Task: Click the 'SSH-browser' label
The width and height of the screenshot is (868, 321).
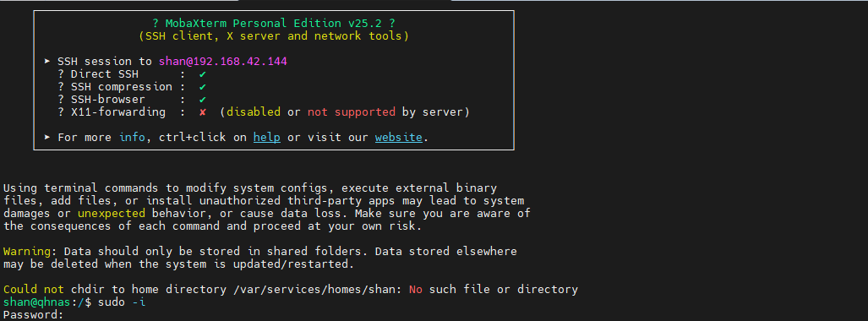Action: coord(108,100)
